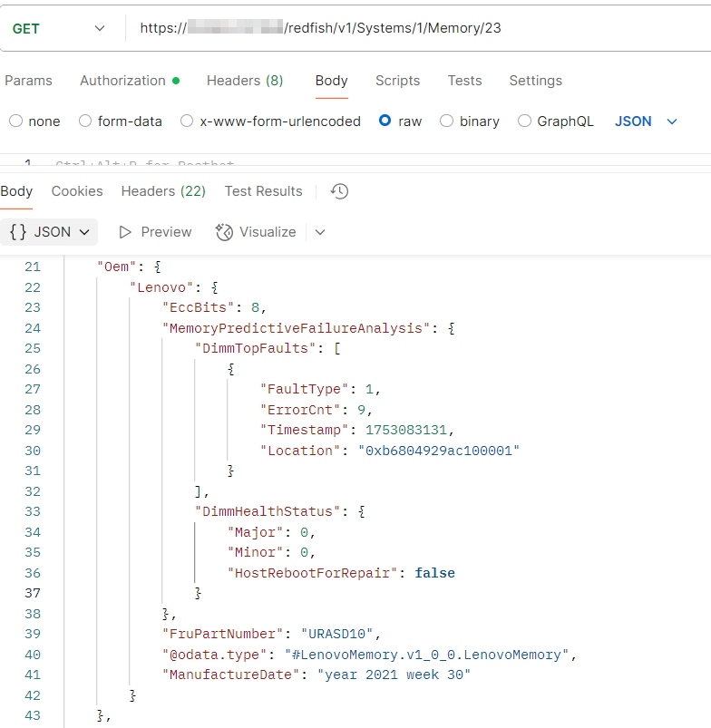The height and width of the screenshot is (728, 711).
Task: Open the GET method dropdown
Action: pos(60,28)
